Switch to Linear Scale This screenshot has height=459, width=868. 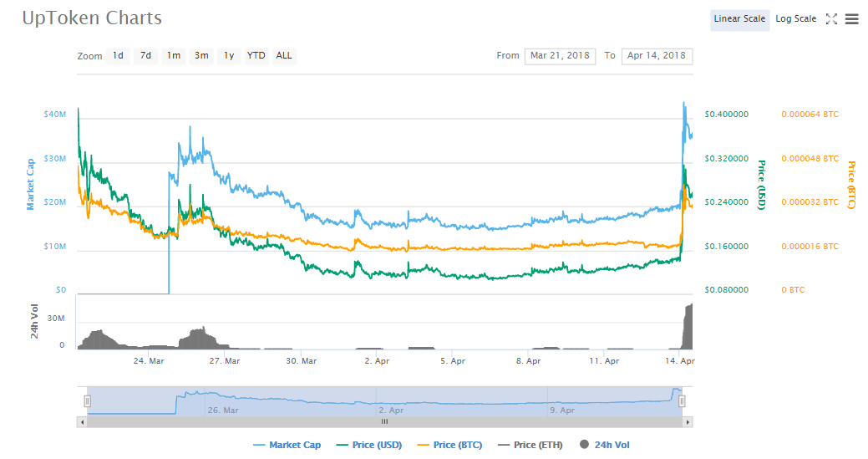739,19
